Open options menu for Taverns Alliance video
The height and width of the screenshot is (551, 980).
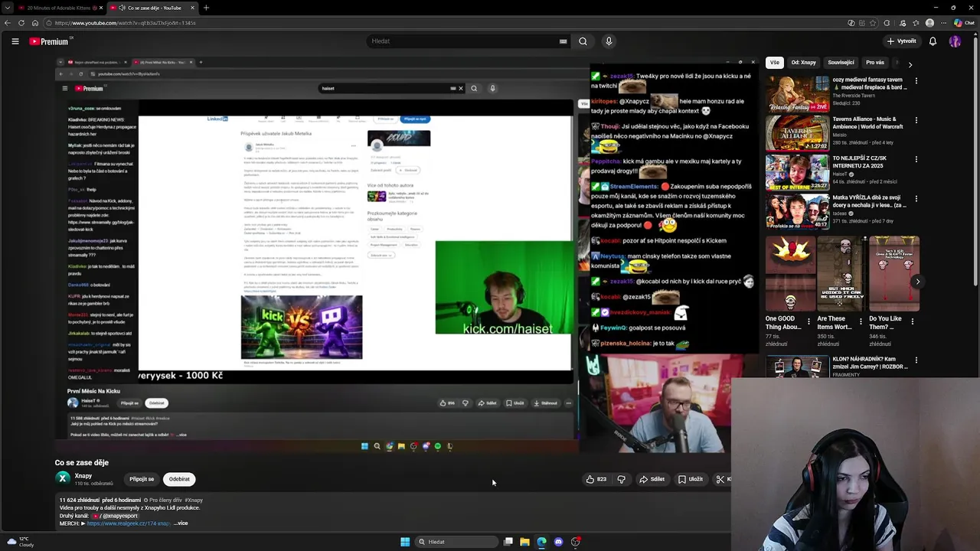coord(916,121)
